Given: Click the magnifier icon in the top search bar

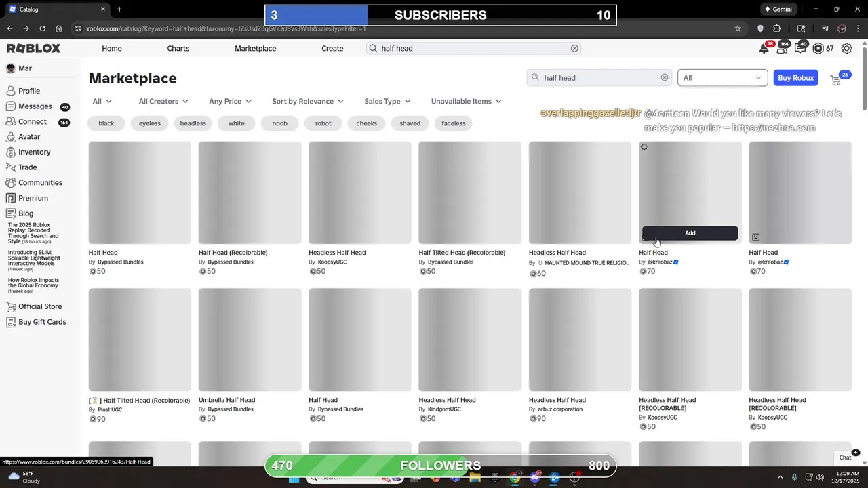Looking at the screenshot, I should coord(373,49).
